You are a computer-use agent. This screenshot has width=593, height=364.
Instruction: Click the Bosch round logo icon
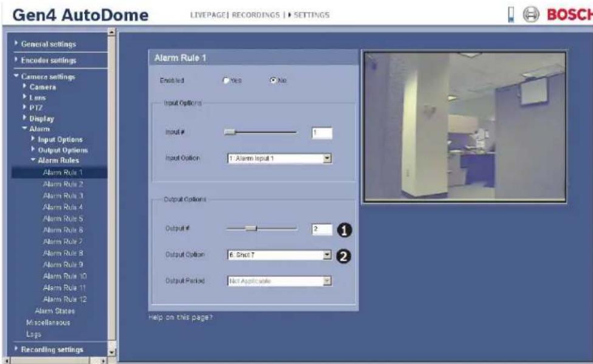(x=531, y=15)
